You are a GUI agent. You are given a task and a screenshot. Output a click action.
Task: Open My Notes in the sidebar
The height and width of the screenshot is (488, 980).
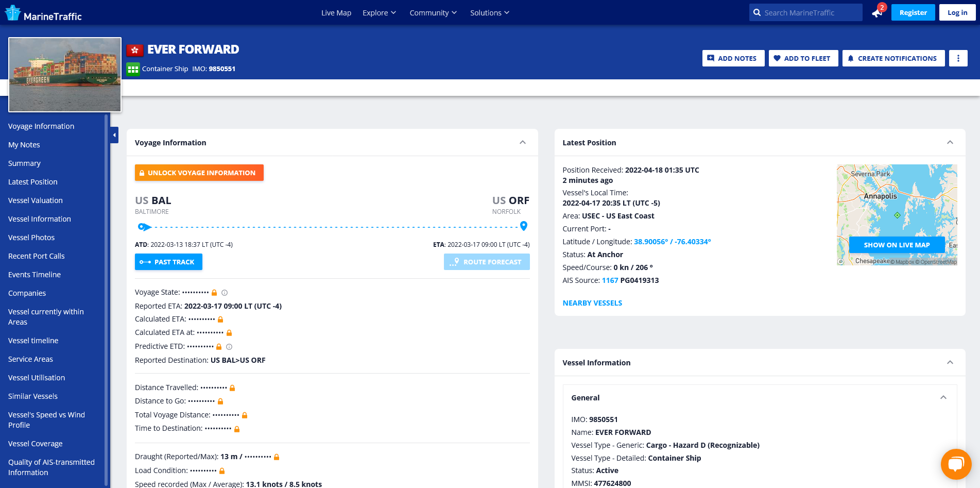24,145
